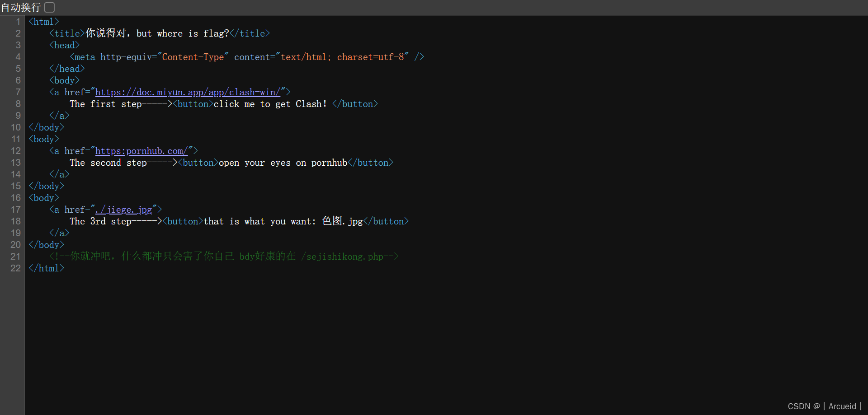The width and height of the screenshot is (868, 415).
Task: Click the </body> tag on line 10
Action: pos(46,127)
